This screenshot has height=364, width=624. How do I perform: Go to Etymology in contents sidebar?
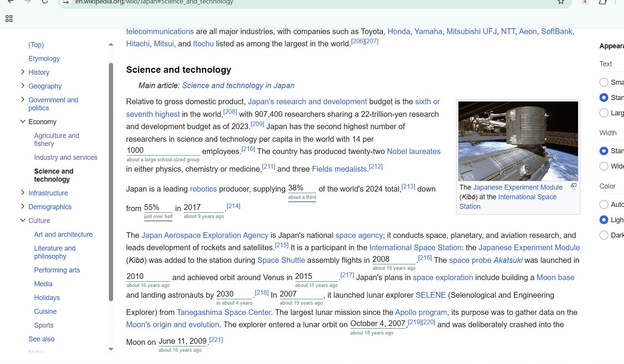coord(44,59)
